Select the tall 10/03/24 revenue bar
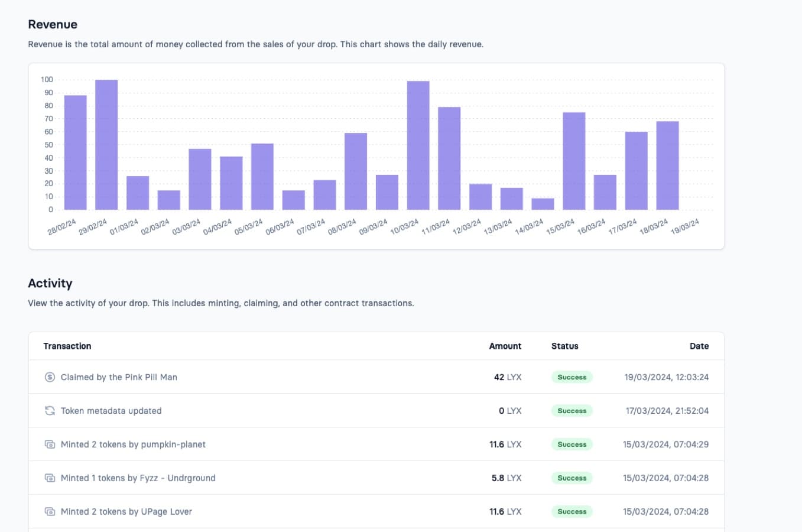Screen dimensions: 802x532 click(x=418, y=145)
